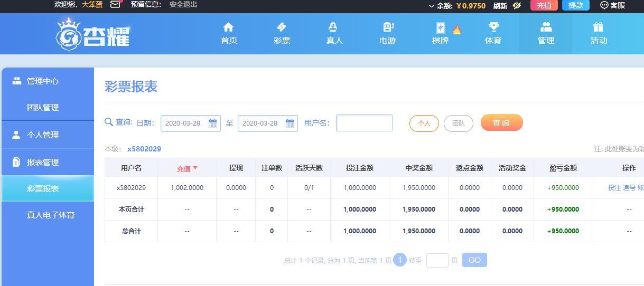Click the orange 查询 search button
This screenshot has width=644, height=286.
pos(502,123)
